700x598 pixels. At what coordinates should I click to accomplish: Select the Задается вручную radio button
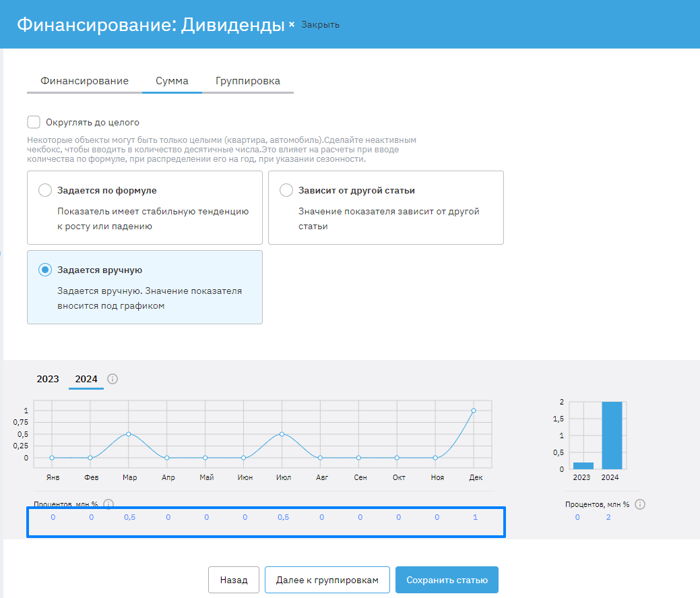pyautogui.click(x=45, y=270)
